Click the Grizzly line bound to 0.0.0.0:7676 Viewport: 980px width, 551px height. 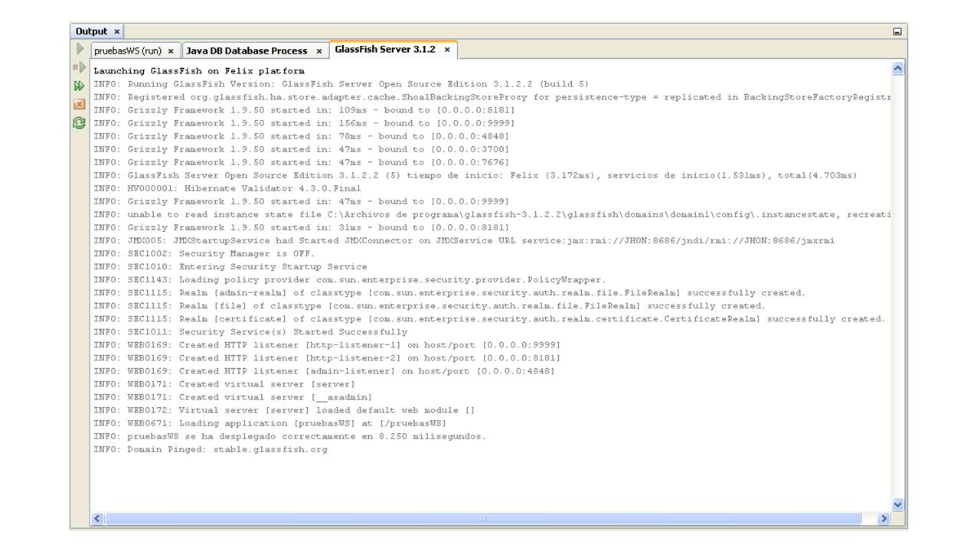coord(301,162)
